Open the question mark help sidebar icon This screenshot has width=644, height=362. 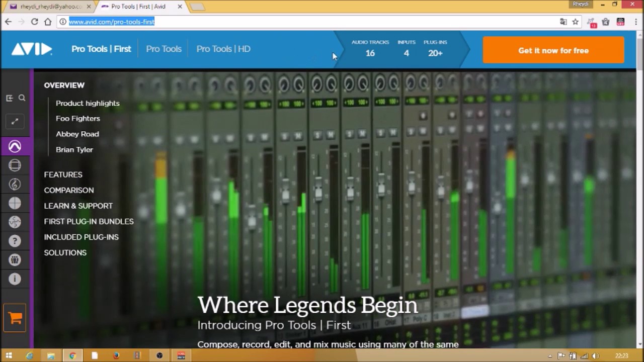[x=15, y=241]
